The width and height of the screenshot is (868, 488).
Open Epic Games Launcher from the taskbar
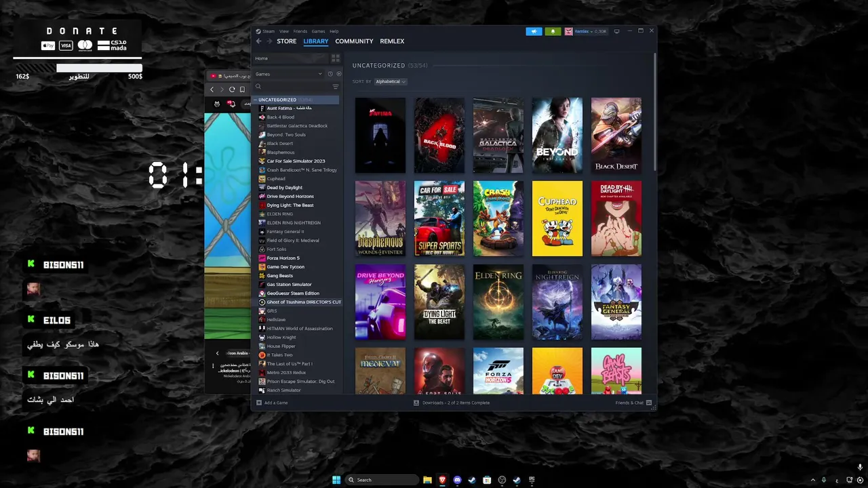(532, 480)
